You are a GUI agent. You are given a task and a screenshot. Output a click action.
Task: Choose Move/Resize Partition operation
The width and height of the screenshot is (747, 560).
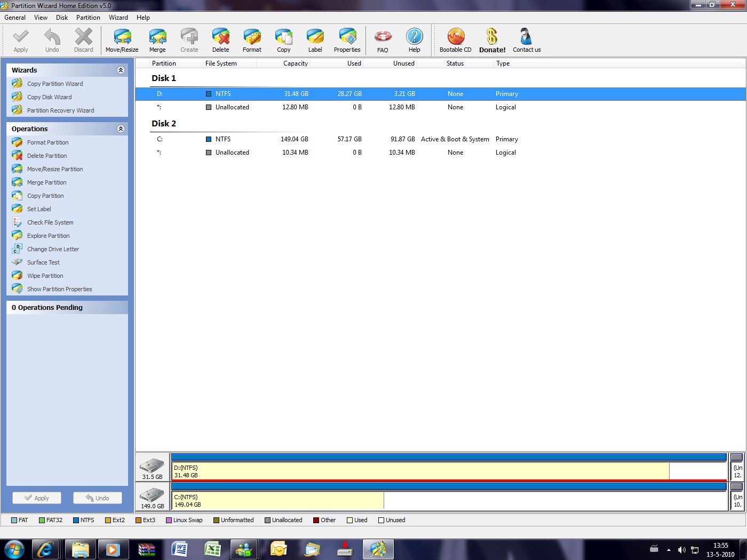point(55,169)
